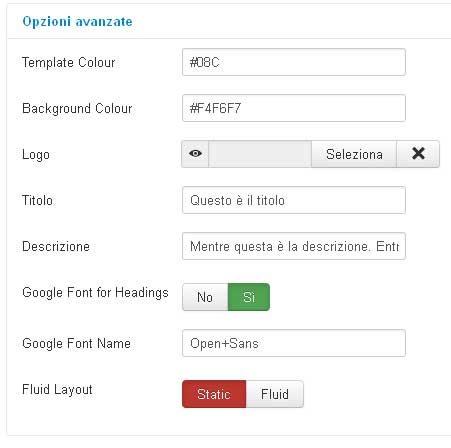
Task: Click the Background Colour label
Action: click(x=77, y=108)
